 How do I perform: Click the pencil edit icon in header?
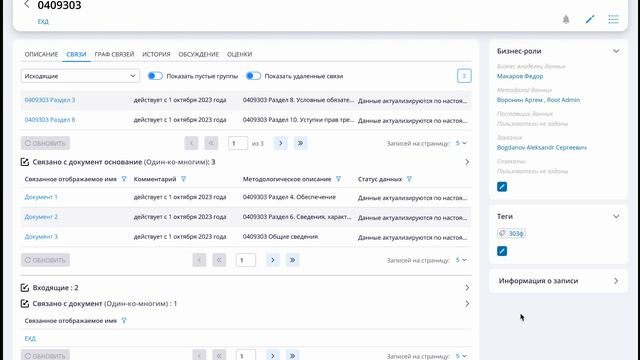[589, 19]
